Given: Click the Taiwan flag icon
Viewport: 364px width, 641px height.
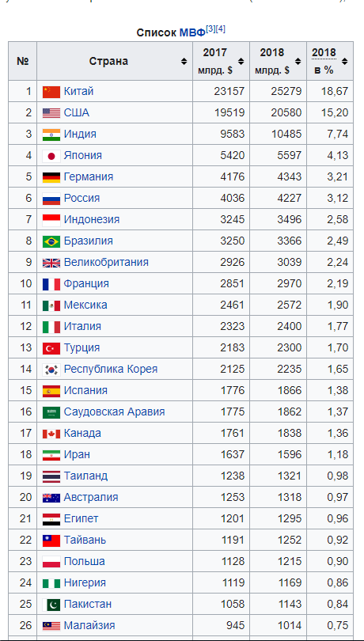Looking at the screenshot, I should pyautogui.click(x=51, y=540).
